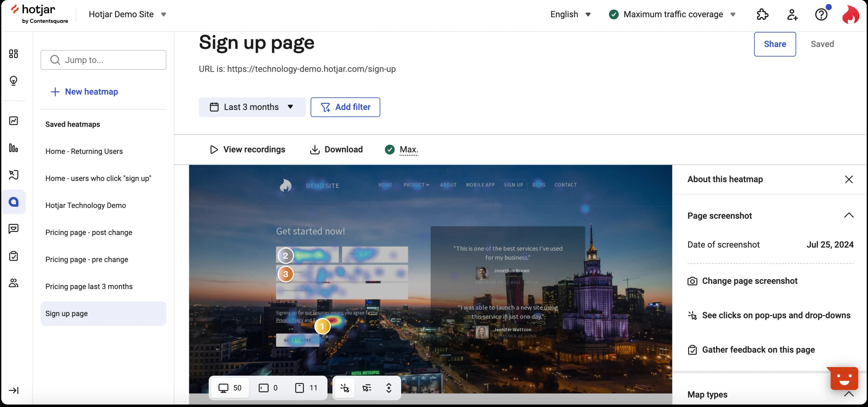Open the Highlights lightbulb icon in sidebar
The image size is (868, 407).
[14, 81]
